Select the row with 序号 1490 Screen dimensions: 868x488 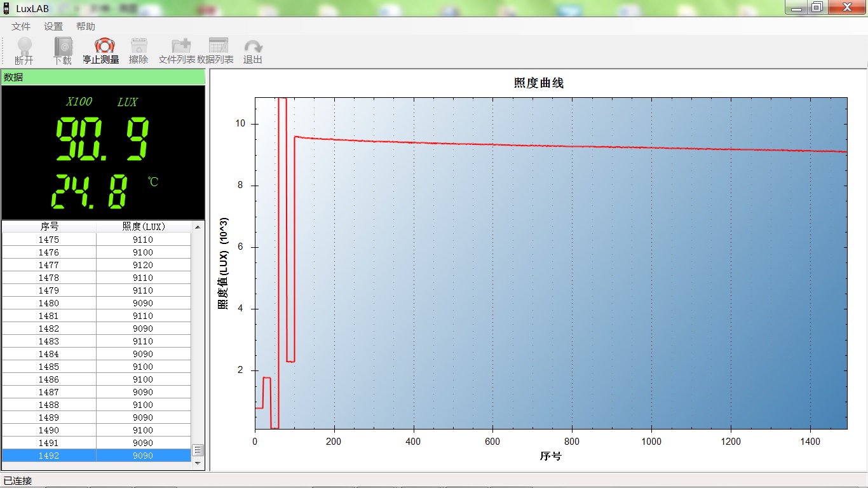(97, 430)
